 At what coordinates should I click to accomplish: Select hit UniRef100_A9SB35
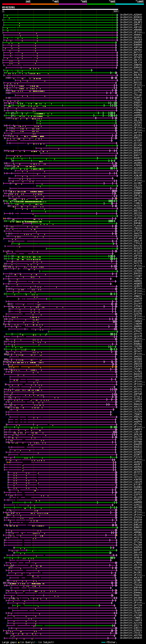click(x=131, y=638)
